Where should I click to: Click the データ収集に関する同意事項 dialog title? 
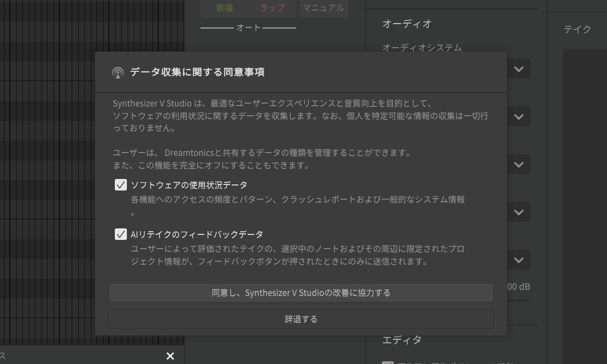coord(197,72)
